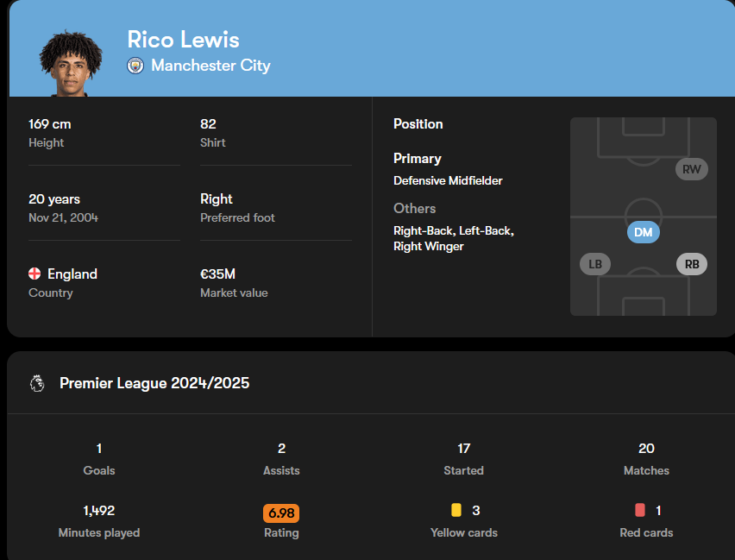Select the LB position badge on pitch

595,264
